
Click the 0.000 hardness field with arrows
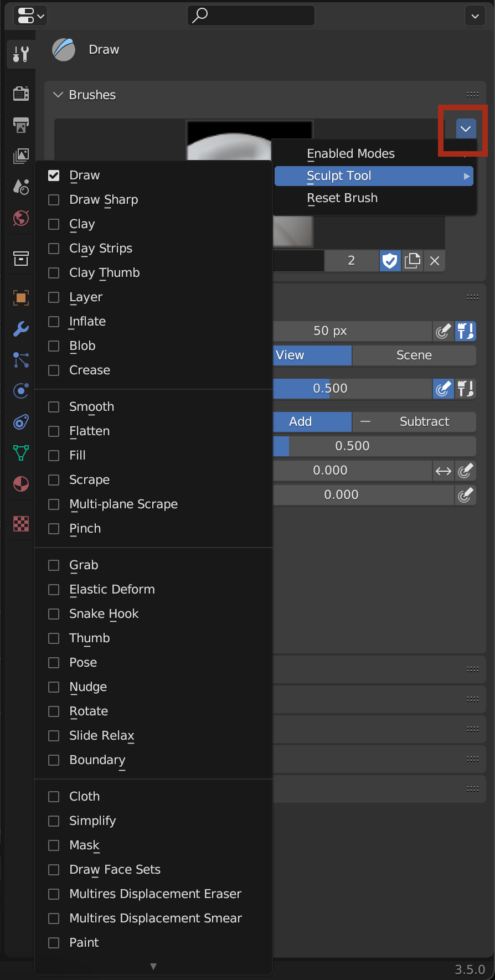pyautogui.click(x=352, y=471)
